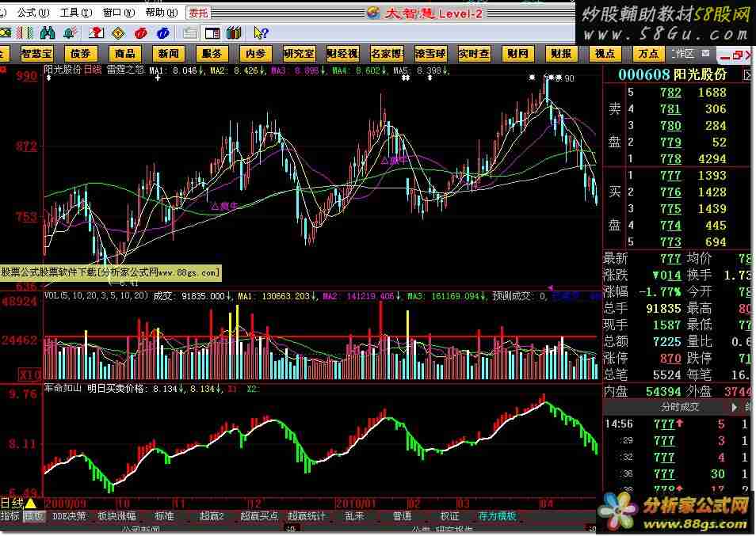Click the sell-5 price 782
The width and height of the screenshot is (756, 536).
pos(670,93)
